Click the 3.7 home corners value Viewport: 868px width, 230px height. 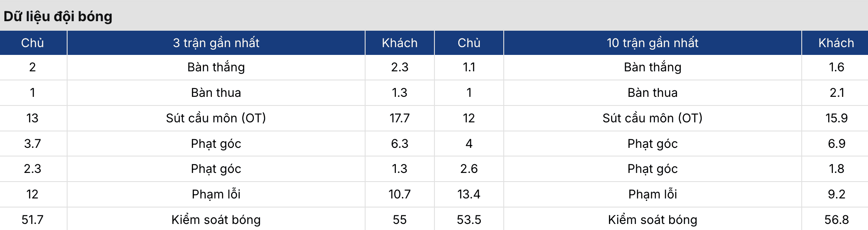pyautogui.click(x=32, y=144)
